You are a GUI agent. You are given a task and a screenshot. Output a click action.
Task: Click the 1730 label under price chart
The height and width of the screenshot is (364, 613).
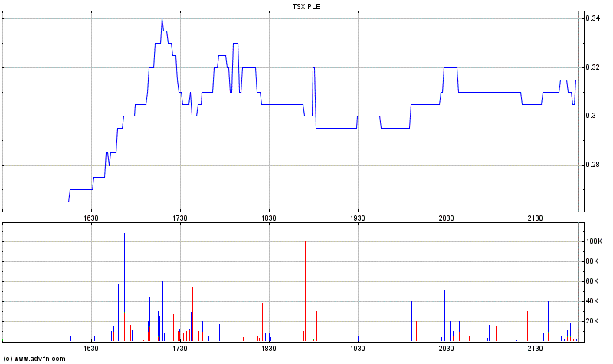click(180, 218)
